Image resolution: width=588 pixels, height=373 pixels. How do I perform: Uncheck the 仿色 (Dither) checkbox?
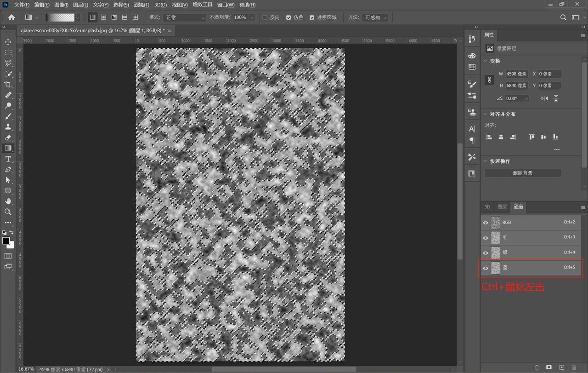pyautogui.click(x=288, y=17)
